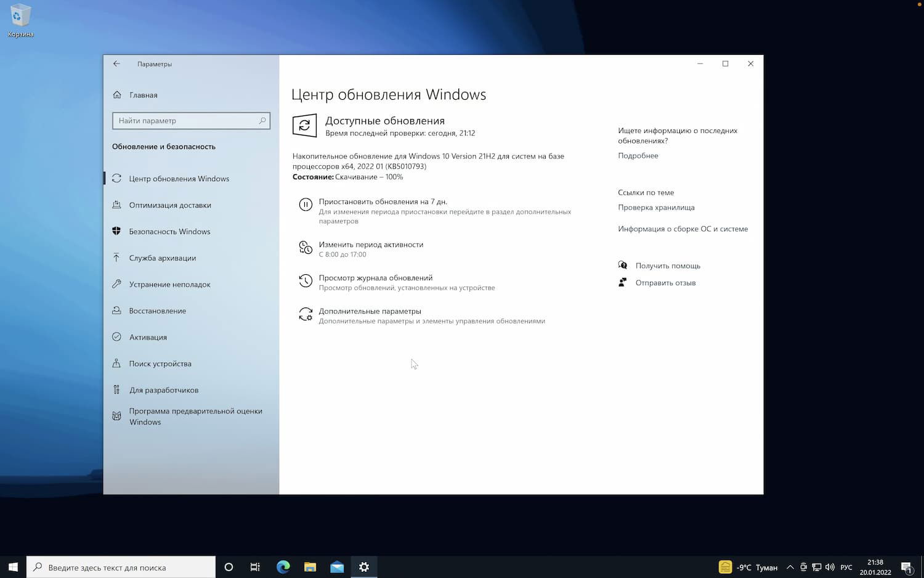Click the Подробнее link
The image size is (924, 578).
[638, 156]
